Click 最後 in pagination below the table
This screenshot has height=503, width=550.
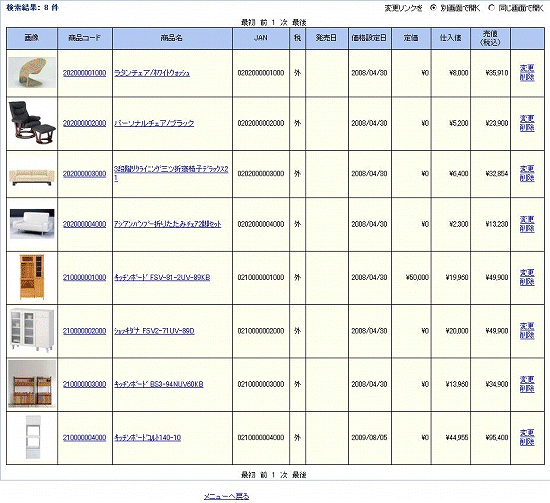pyautogui.click(x=299, y=475)
